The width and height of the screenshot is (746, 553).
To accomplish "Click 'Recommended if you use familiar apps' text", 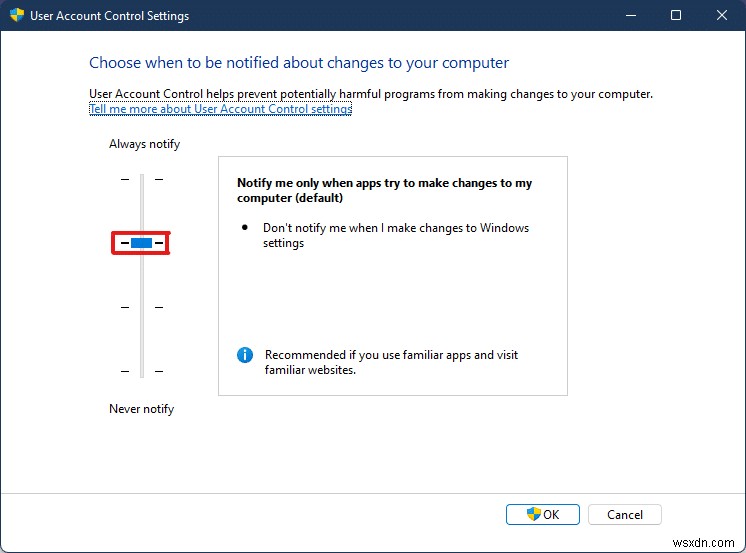I will pos(391,362).
